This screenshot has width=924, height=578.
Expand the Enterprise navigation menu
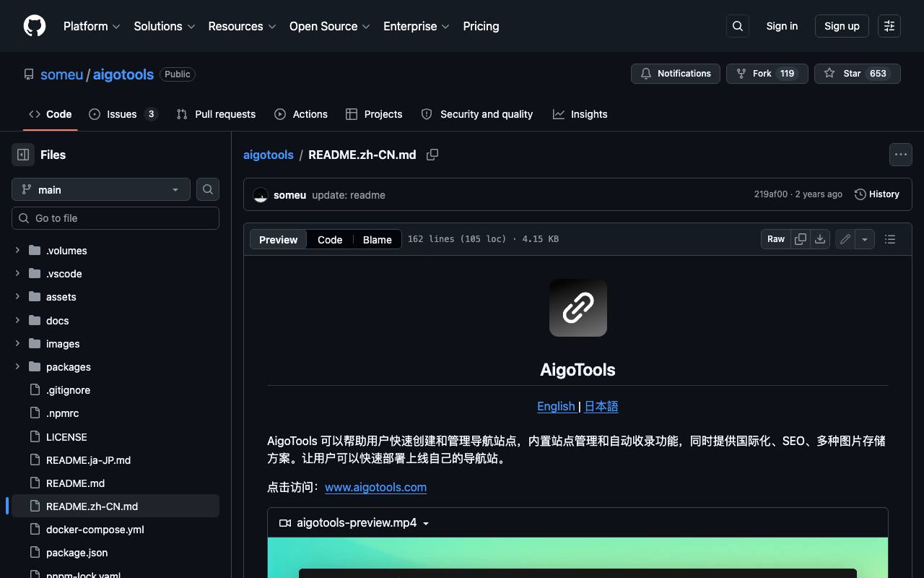(x=417, y=26)
